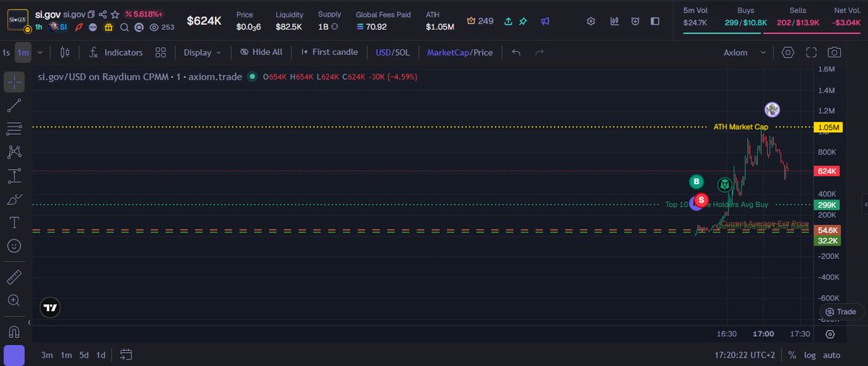Open the Indicators dialog
This screenshot has height=366, width=868.
(x=116, y=52)
